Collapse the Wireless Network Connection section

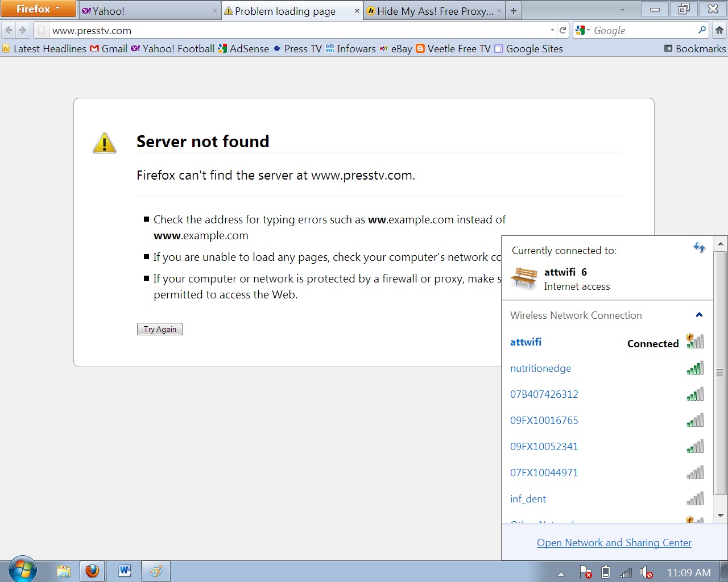[x=699, y=315]
